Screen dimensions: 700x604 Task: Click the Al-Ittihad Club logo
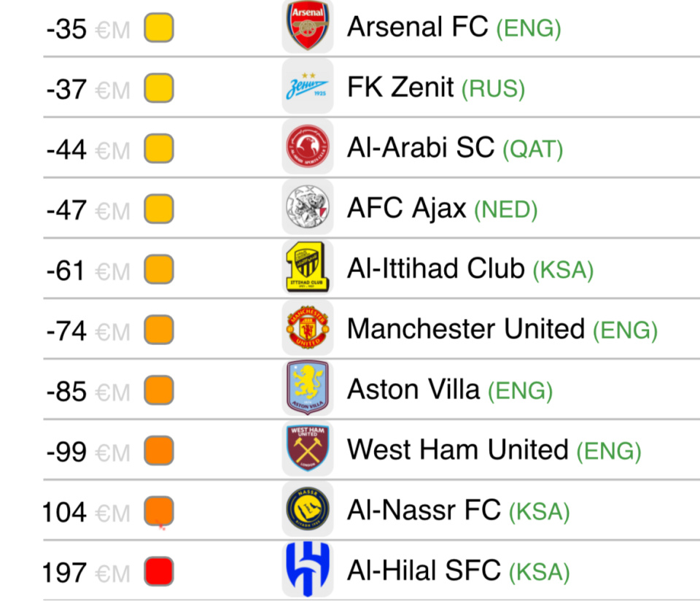coord(307,270)
